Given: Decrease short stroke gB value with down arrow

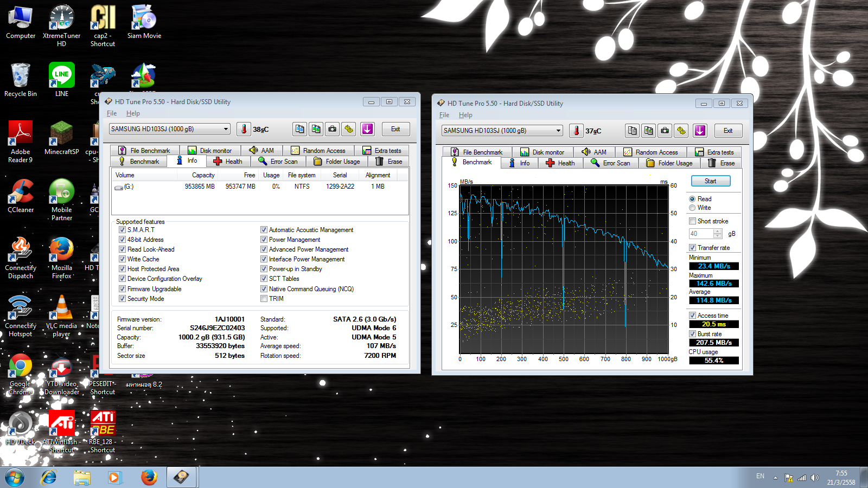Looking at the screenshot, I should click(x=718, y=236).
